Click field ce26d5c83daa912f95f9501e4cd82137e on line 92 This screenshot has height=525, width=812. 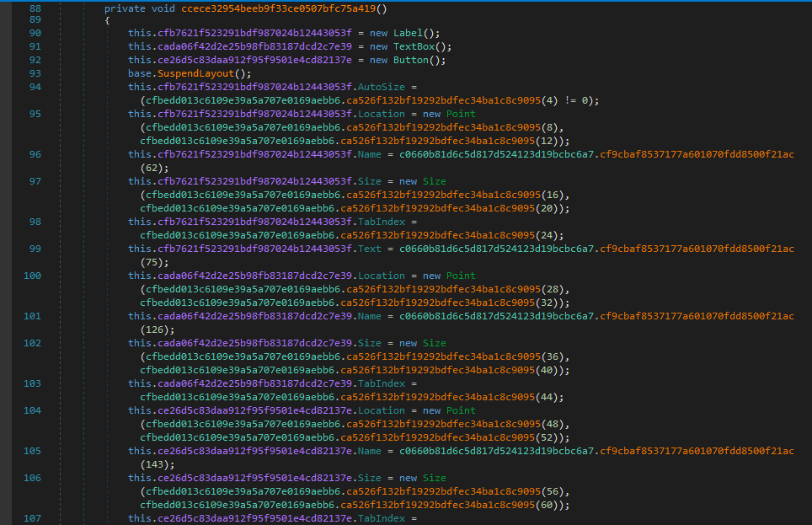(x=254, y=60)
